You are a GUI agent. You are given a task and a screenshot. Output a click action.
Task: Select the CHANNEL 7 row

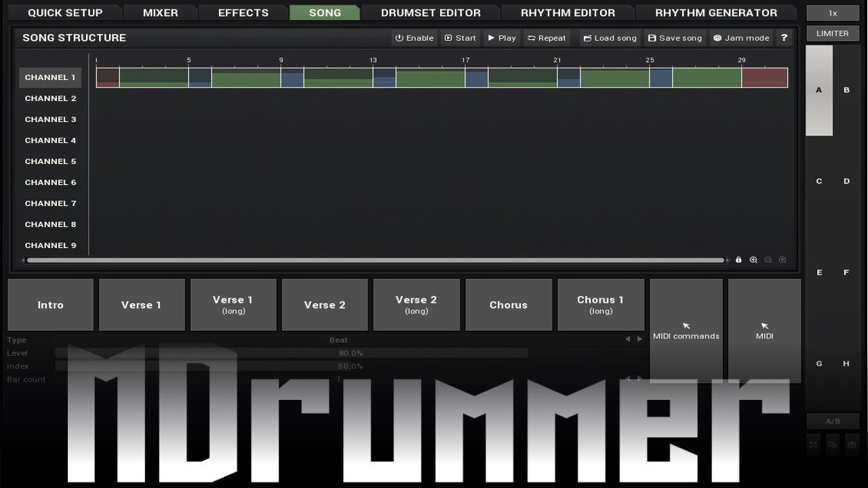click(x=50, y=203)
